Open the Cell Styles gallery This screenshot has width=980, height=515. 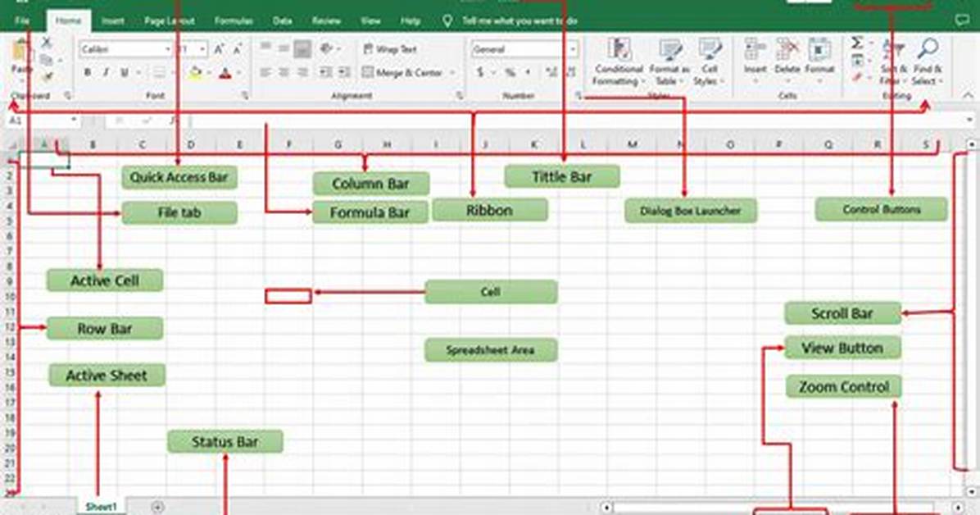click(x=709, y=62)
